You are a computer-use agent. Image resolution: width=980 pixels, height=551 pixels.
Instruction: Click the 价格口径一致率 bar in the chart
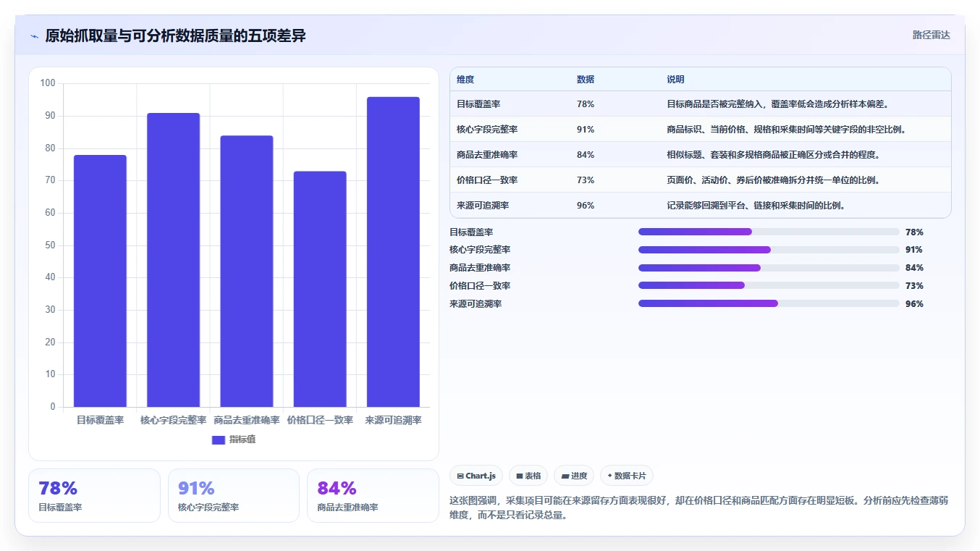[x=320, y=289]
